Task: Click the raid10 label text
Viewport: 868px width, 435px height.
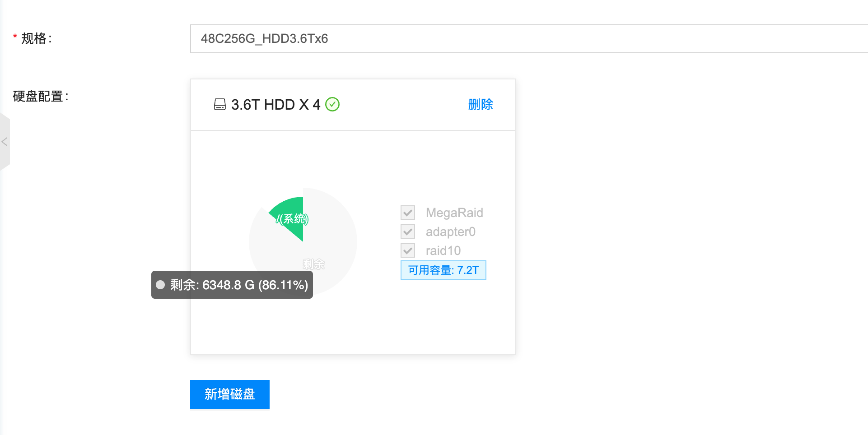Action: (x=443, y=250)
